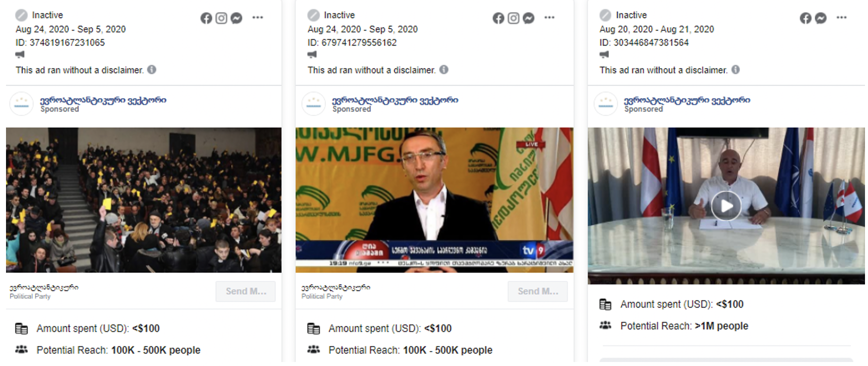The image size is (868, 366).
Task: Click disclaimer info icon on second ad
Action: 444,69
